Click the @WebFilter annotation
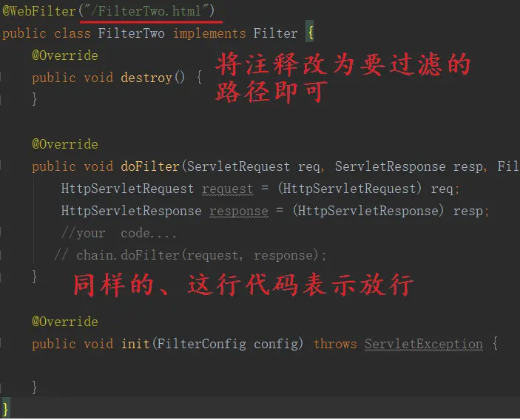 [x=39, y=11]
